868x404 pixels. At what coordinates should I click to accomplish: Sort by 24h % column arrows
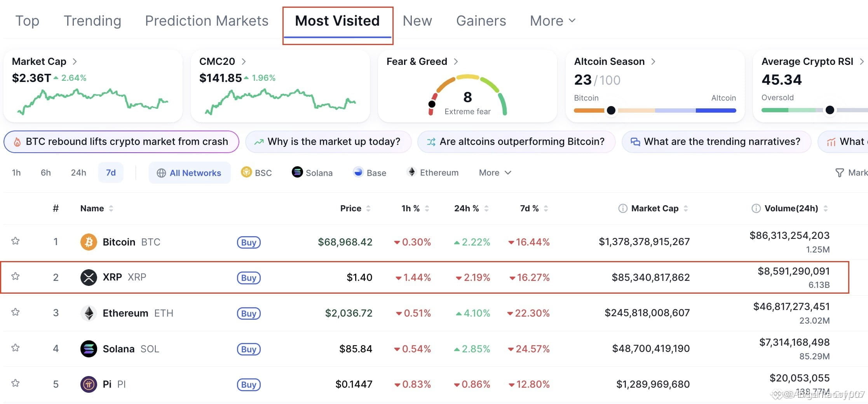click(486, 209)
